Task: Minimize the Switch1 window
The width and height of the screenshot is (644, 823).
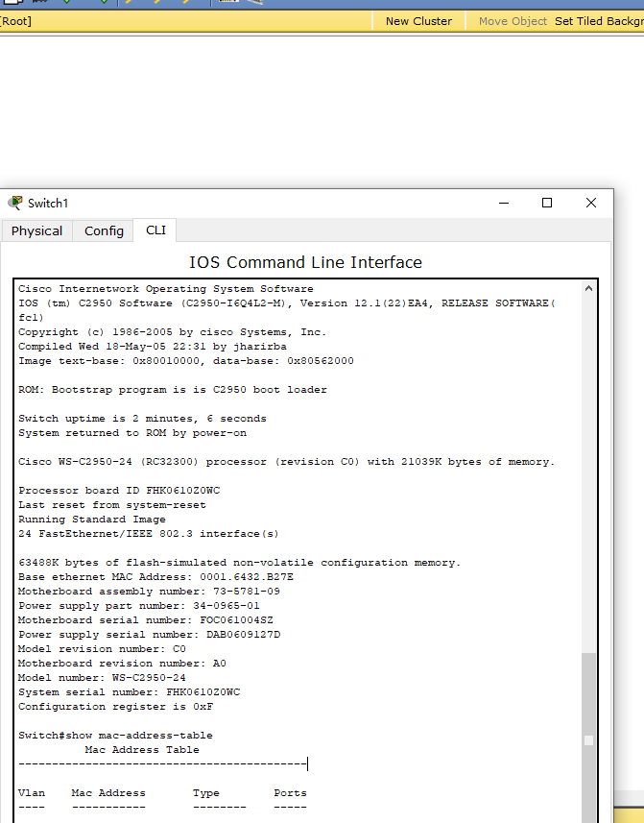Action: (504, 203)
